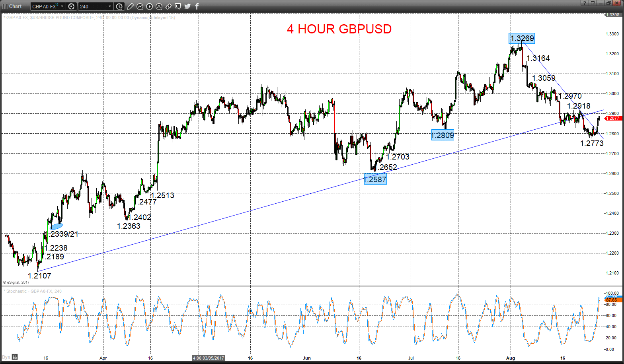Click the 1.3398 top price marker
Viewport: 624px width, 364px height.
tap(612, 15)
